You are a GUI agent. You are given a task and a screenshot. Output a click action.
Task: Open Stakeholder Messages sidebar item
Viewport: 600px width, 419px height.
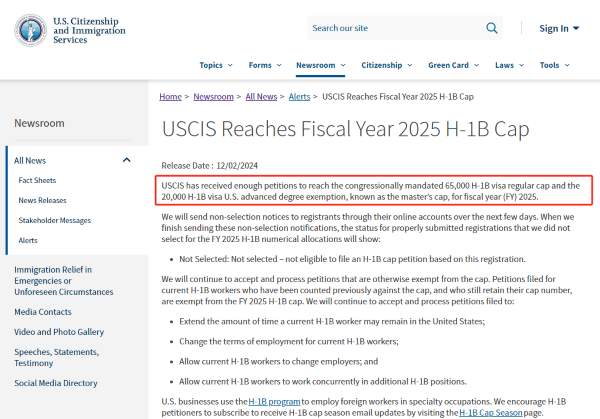(53, 220)
